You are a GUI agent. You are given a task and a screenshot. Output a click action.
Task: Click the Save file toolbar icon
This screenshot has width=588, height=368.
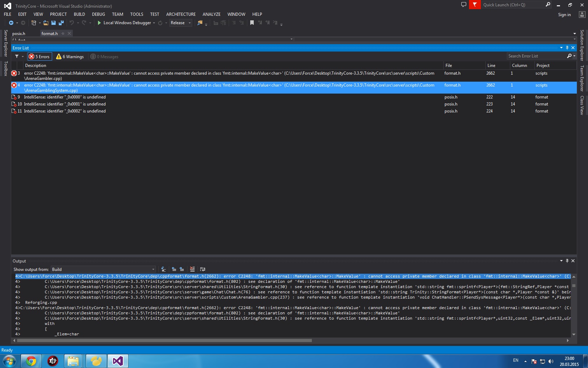54,23
